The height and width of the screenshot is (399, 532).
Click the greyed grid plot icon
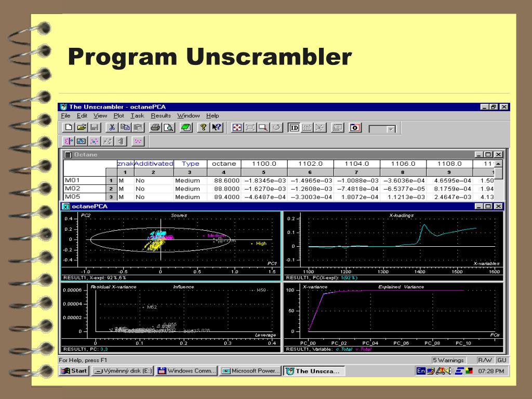pos(307,128)
